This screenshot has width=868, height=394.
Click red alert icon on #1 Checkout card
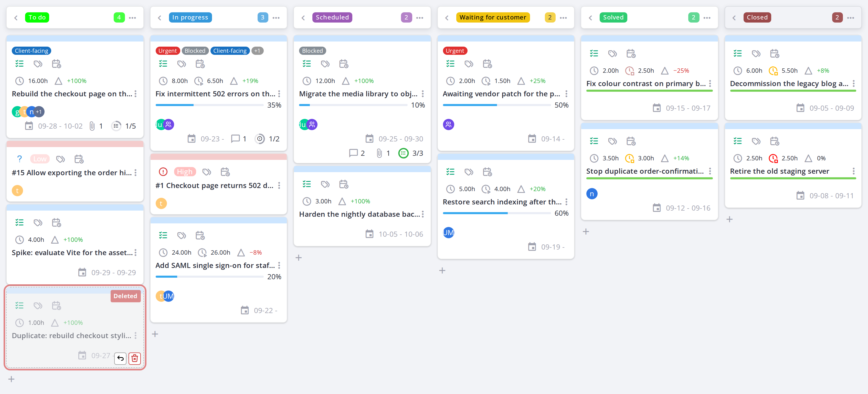pyautogui.click(x=163, y=172)
